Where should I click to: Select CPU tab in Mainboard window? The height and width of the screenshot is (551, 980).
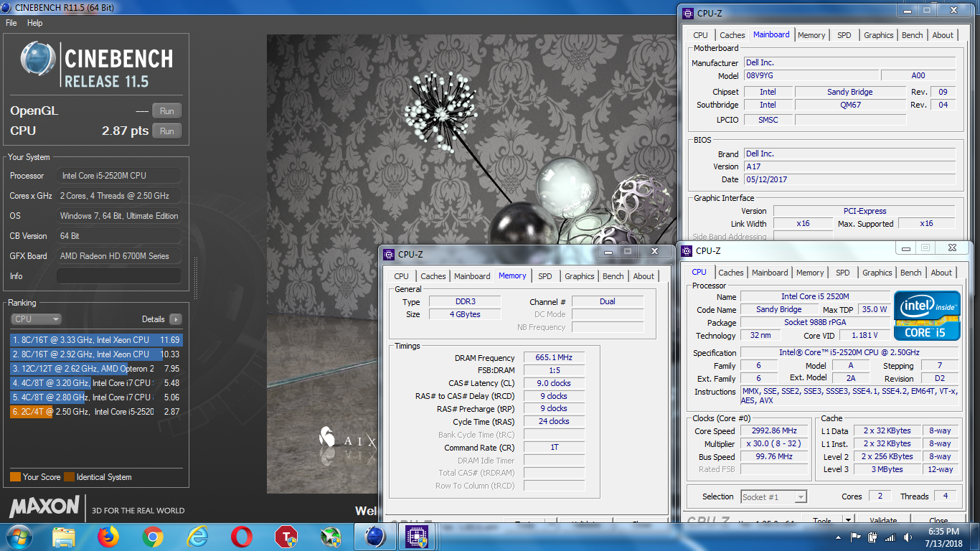coord(701,35)
